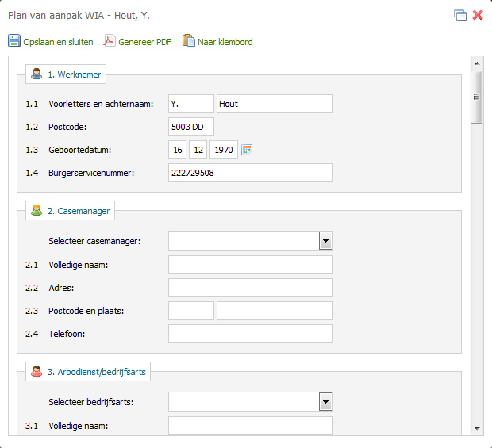Image resolution: width=492 pixels, height=448 pixels.
Task: Click Naar klembord link
Action: (x=225, y=42)
